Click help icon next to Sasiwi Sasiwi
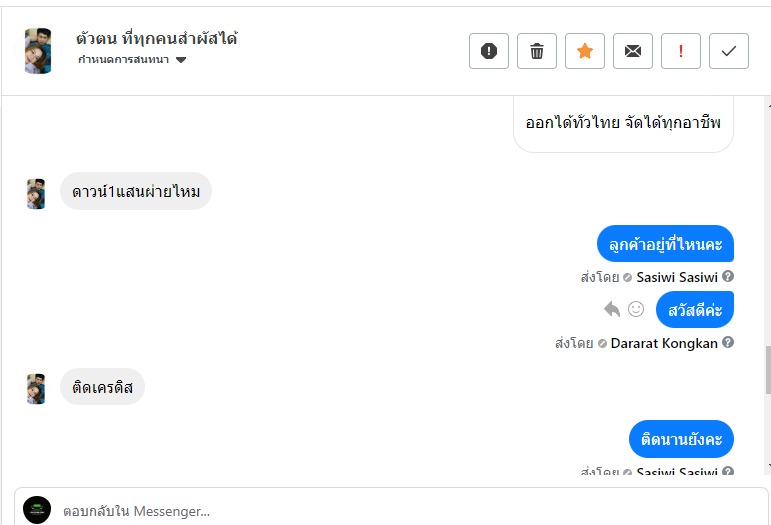This screenshot has height=525, width=771. click(x=728, y=277)
